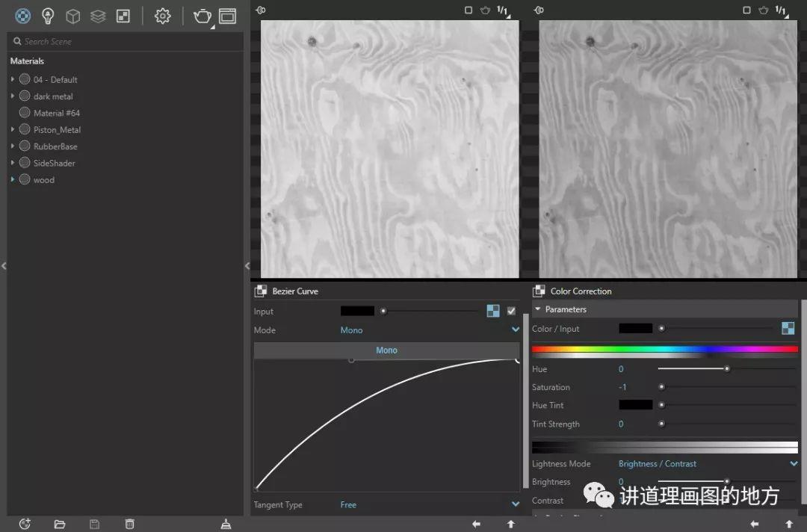Save asset with the floppy disk icon
The image size is (807, 532).
coord(95,525)
